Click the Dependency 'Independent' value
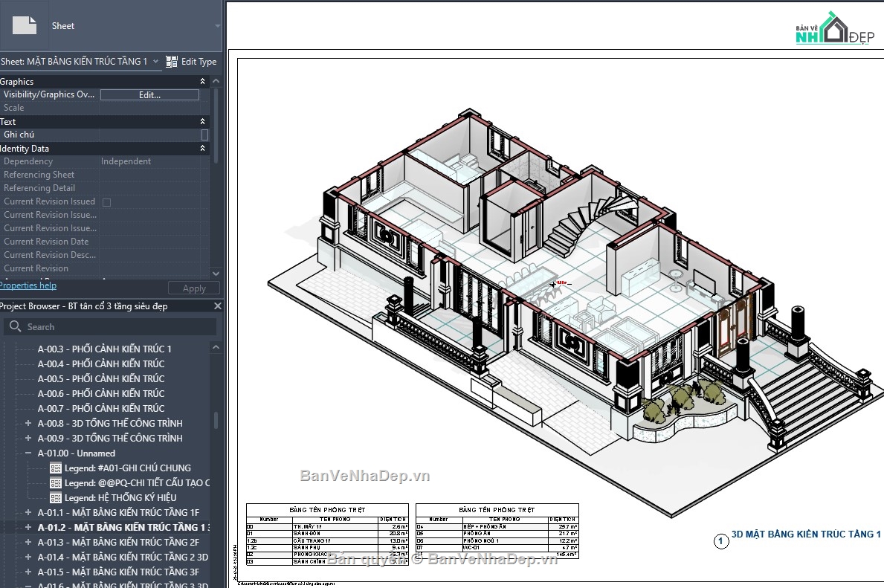The height and width of the screenshot is (588, 884). tap(126, 161)
